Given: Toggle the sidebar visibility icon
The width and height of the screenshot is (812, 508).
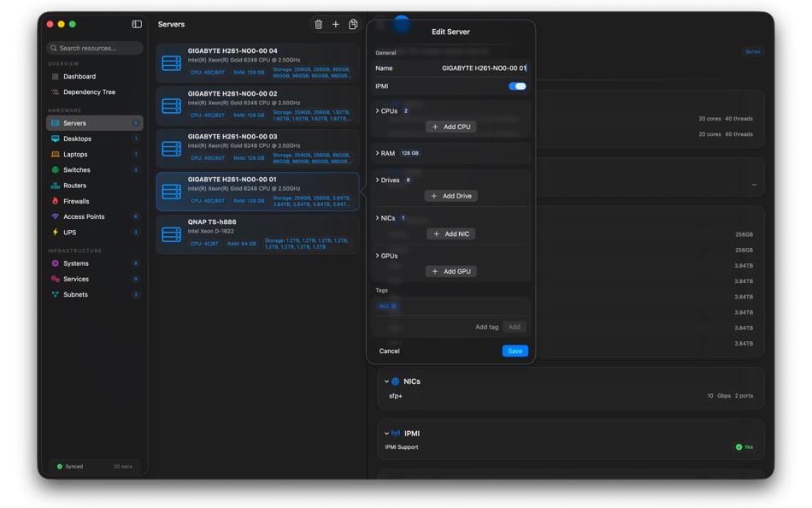Looking at the screenshot, I should pyautogui.click(x=136, y=24).
